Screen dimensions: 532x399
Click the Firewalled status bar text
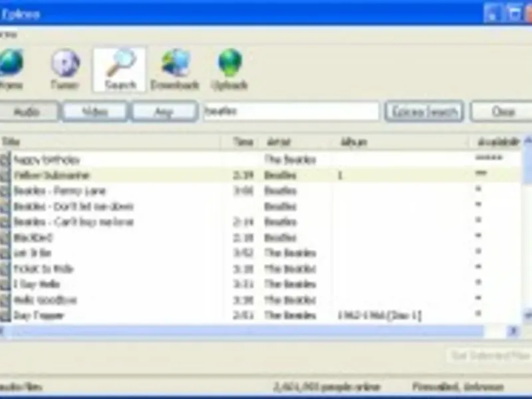tap(458, 387)
